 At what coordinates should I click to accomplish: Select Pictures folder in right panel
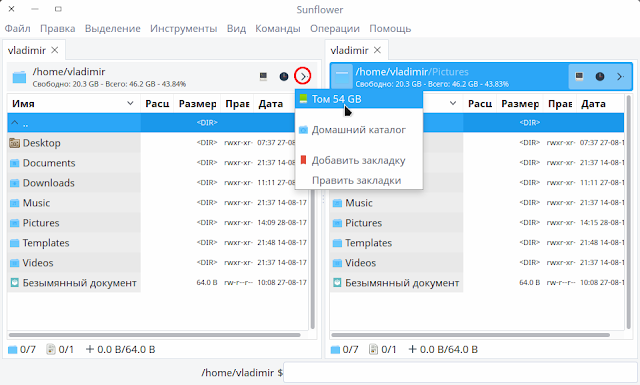coord(477,223)
